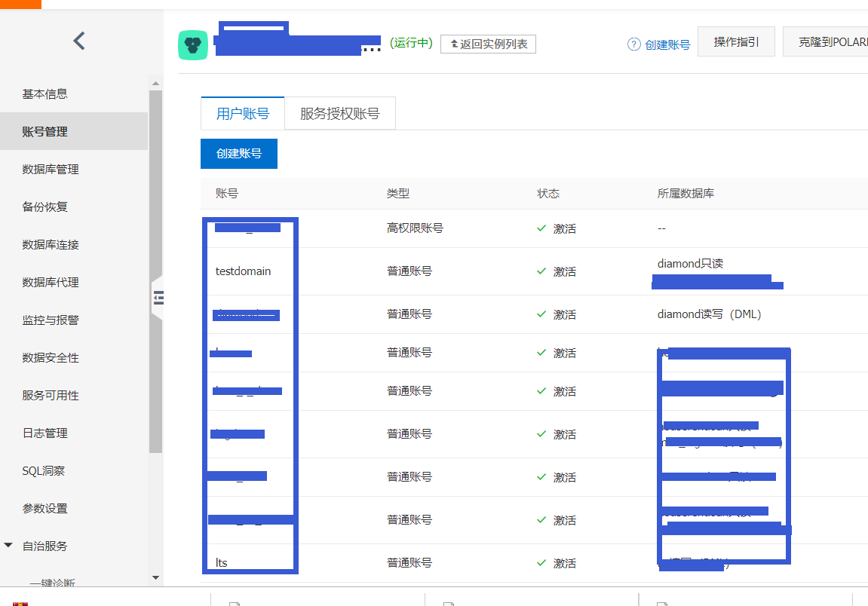Viewport: 868px width, 606px height.
Task: Expand or collapse the 自治服务 section
Action: [8, 546]
